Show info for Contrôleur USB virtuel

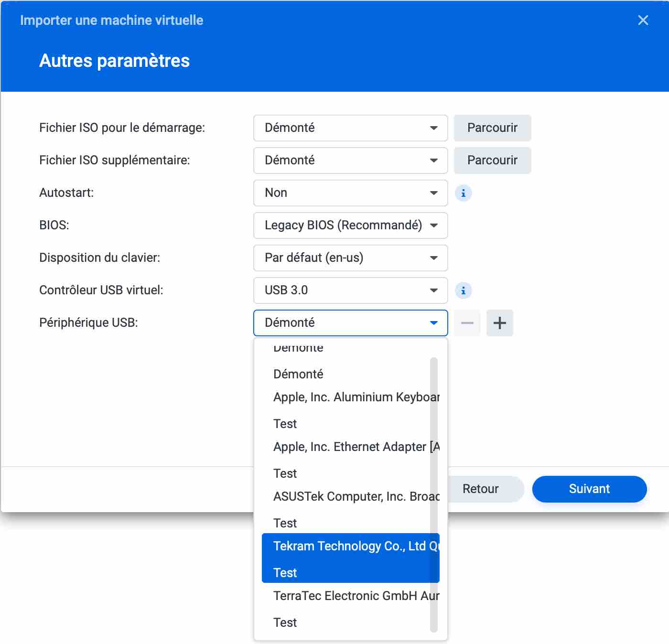coord(463,290)
